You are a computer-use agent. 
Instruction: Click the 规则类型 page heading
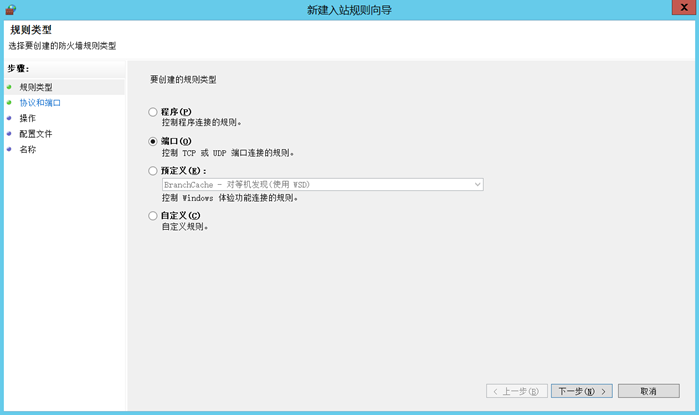pos(31,30)
